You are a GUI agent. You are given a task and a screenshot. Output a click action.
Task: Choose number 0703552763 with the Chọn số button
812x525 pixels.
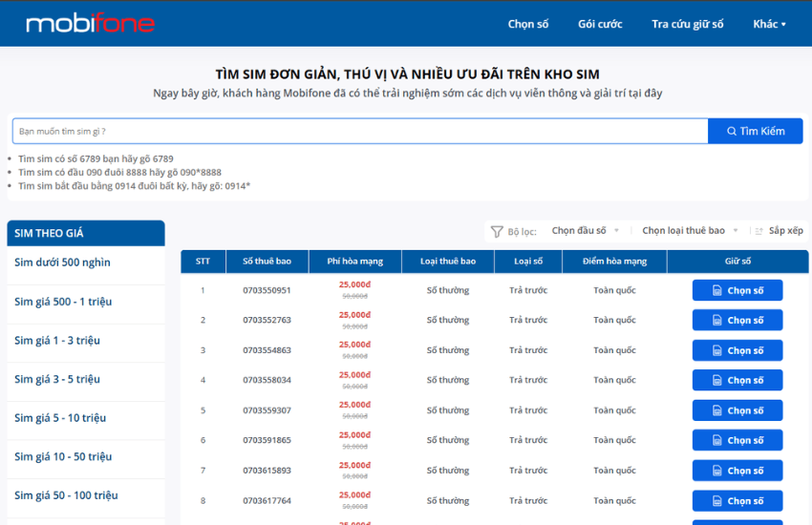(737, 320)
